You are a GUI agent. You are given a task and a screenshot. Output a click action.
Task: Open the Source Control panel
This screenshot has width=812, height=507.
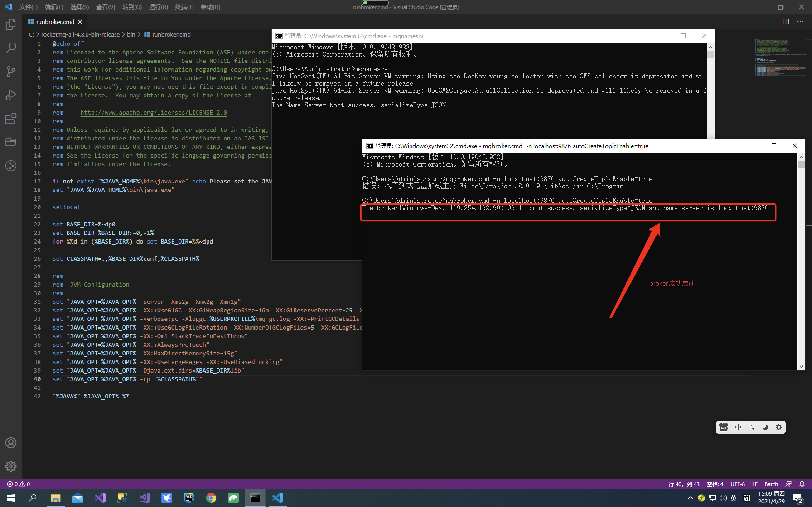(11, 71)
